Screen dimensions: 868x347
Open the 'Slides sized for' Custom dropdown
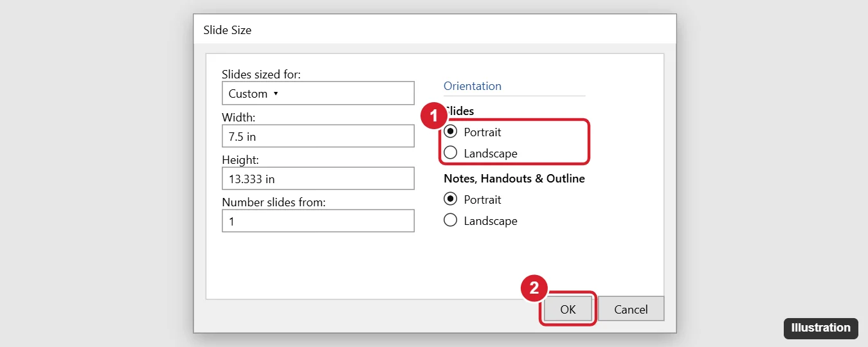[318, 93]
